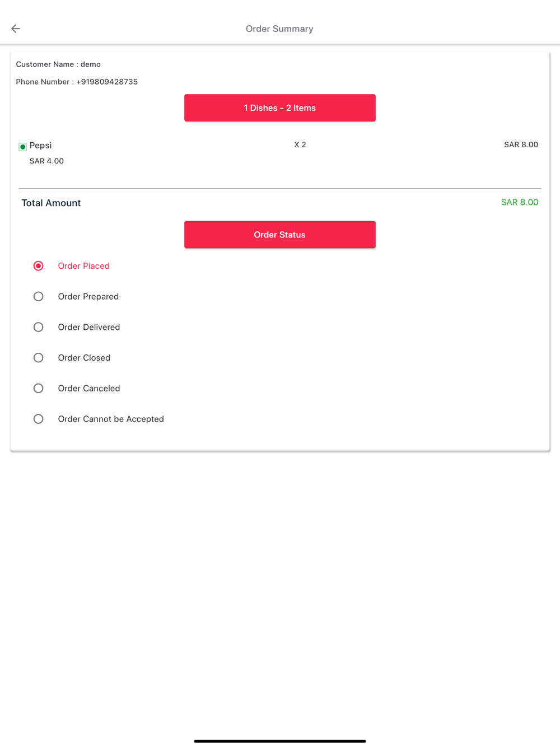
Task: Click the Pepsi item name
Action: pyautogui.click(x=40, y=146)
